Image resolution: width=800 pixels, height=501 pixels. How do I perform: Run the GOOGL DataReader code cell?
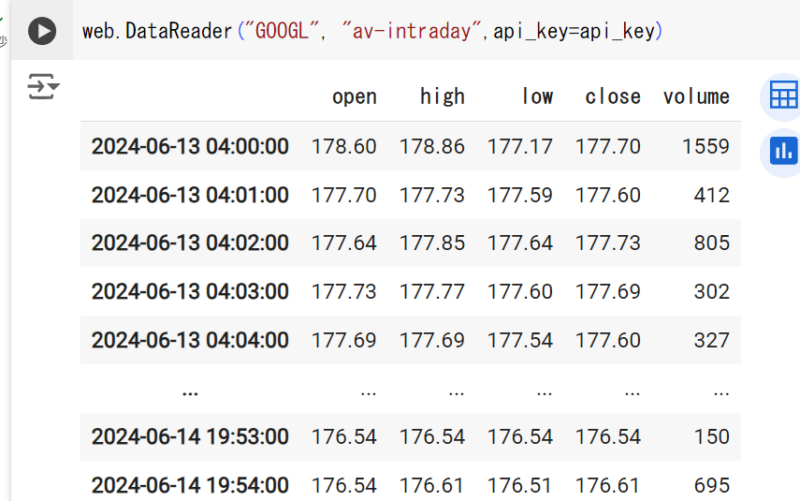[x=41, y=31]
